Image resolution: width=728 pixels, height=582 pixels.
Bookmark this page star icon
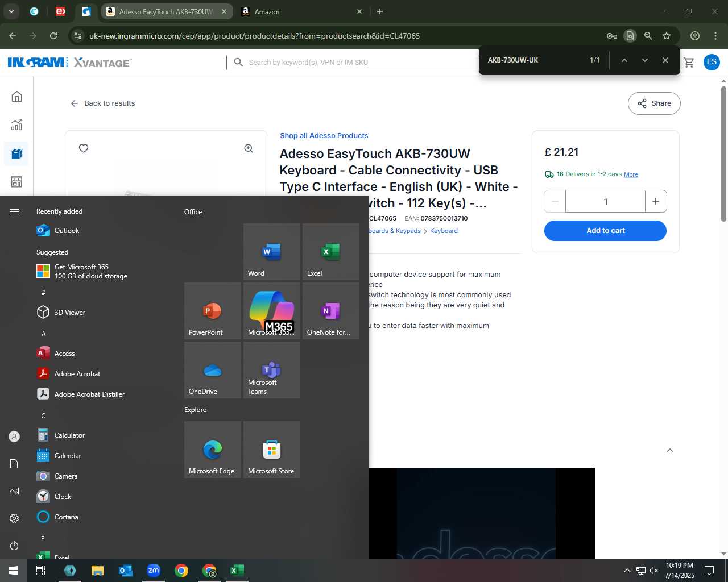pos(667,36)
